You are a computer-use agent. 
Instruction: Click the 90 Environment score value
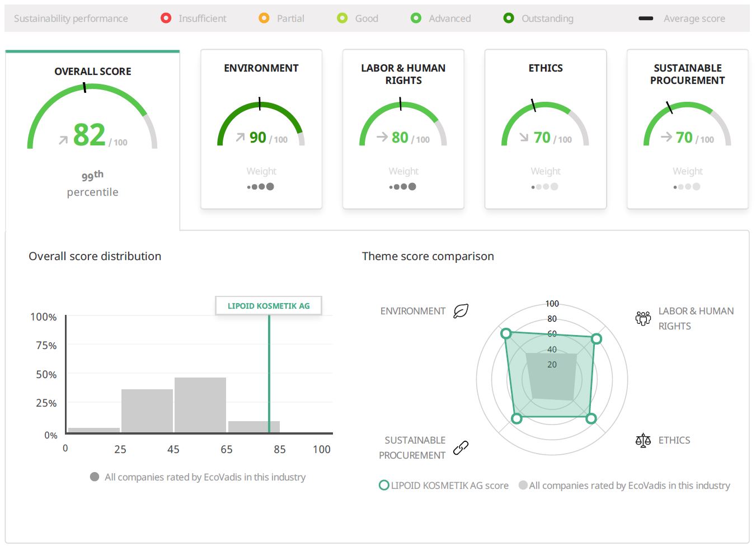258,137
